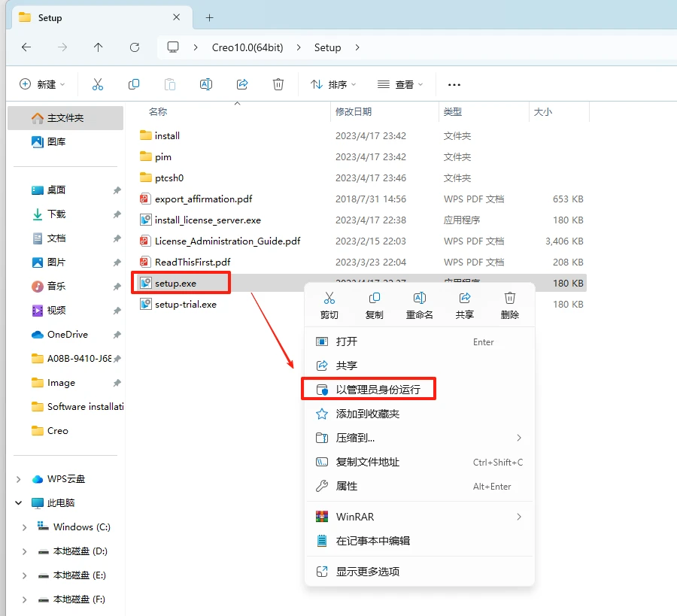Open the 排序 sort dropdown
Viewport: 677px width, 616px height.
click(x=333, y=84)
